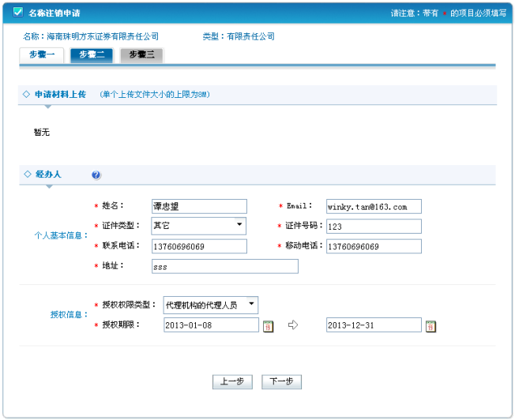
Task: Open the start date calendar picker icon
Action: (x=268, y=326)
